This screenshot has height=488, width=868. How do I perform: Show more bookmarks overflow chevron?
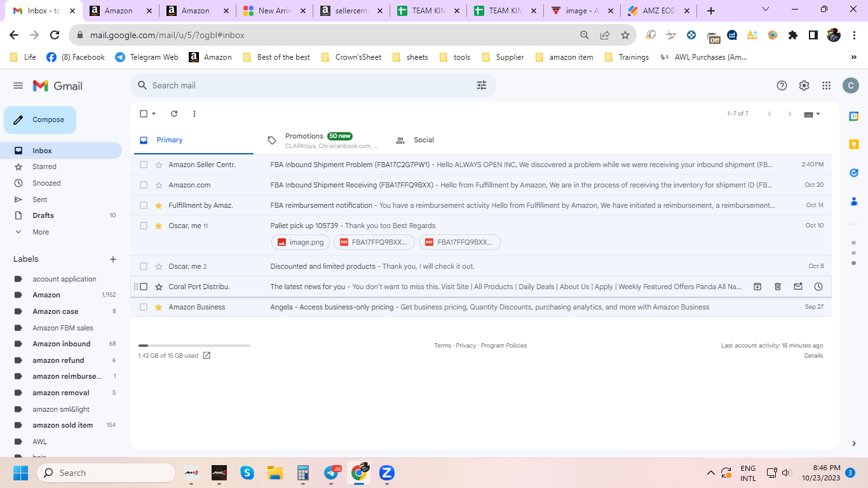click(x=853, y=57)
